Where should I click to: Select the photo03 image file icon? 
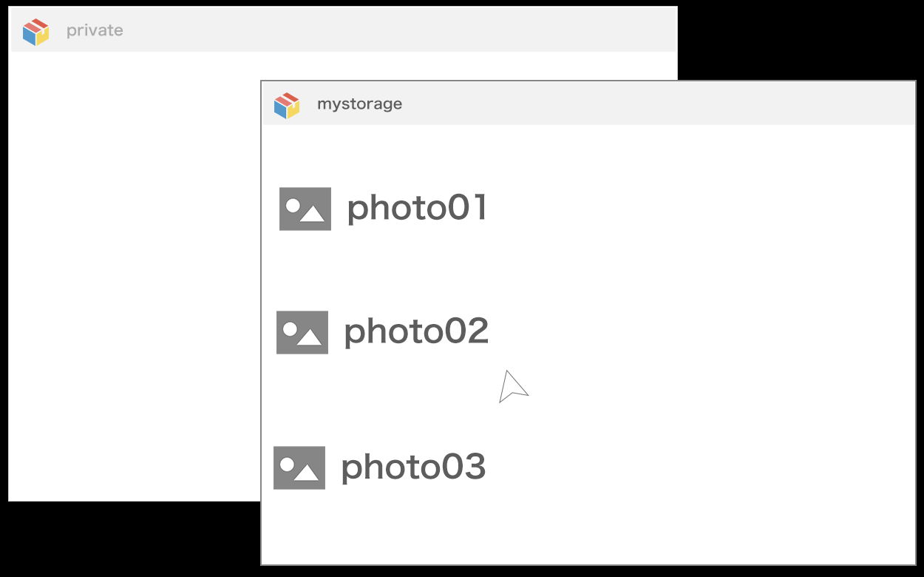(x=299, y=468)
